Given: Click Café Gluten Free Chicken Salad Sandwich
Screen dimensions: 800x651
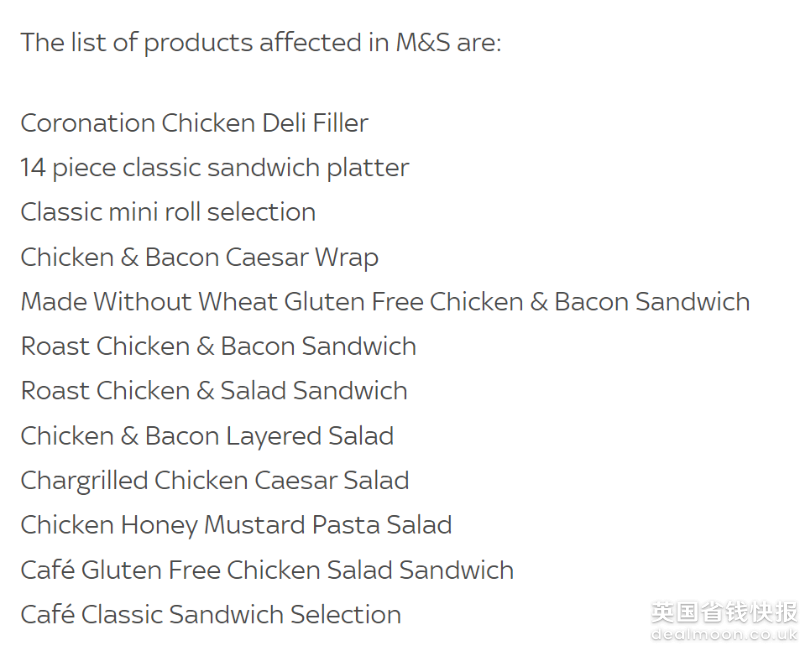Looking at the screenshot, I should click(267, 570).
